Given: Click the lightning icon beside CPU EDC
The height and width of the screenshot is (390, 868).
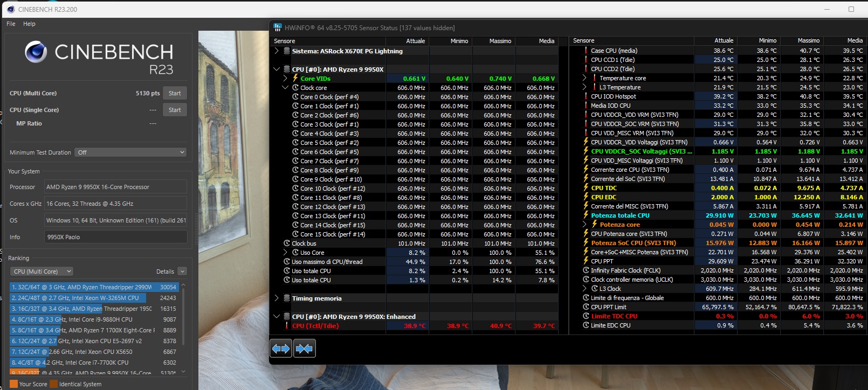Looking at the screenshot, I should click(x=586, y=197).
